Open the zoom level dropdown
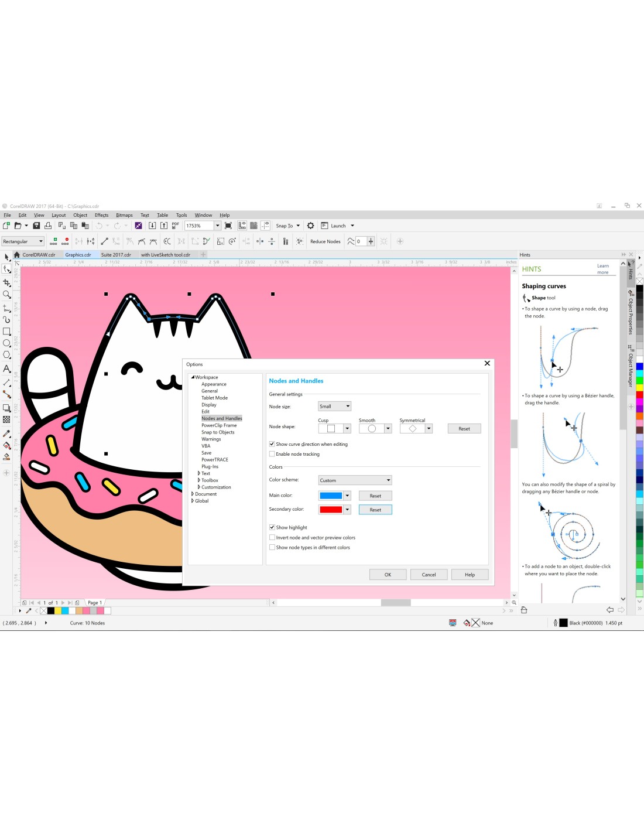644x833 pixels. [218, 226]
